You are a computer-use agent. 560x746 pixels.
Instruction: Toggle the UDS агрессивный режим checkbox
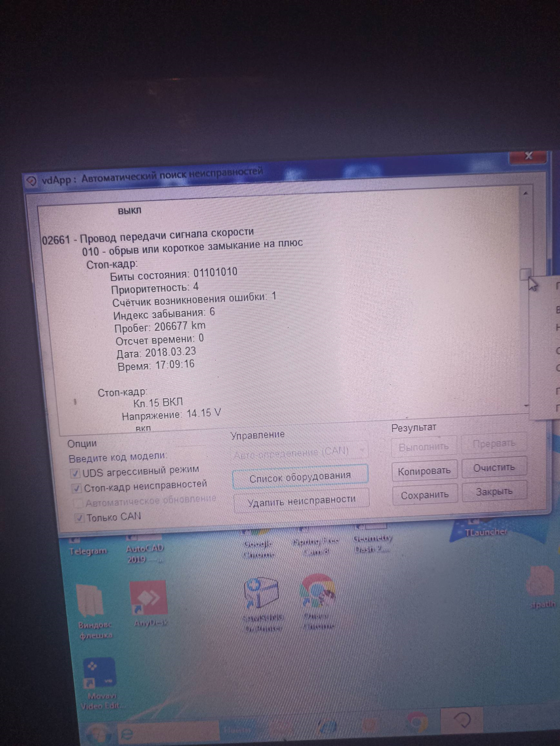point(75,473)
